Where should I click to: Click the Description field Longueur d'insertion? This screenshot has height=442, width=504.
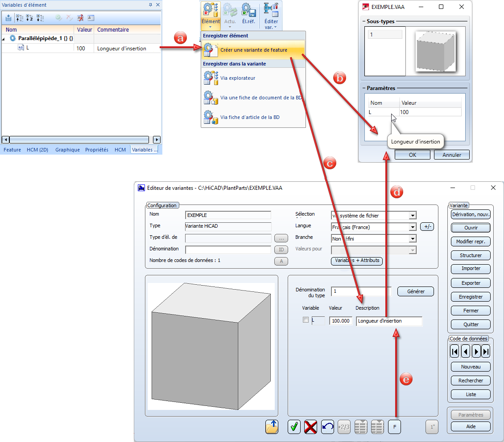click(x=389, y=321)
